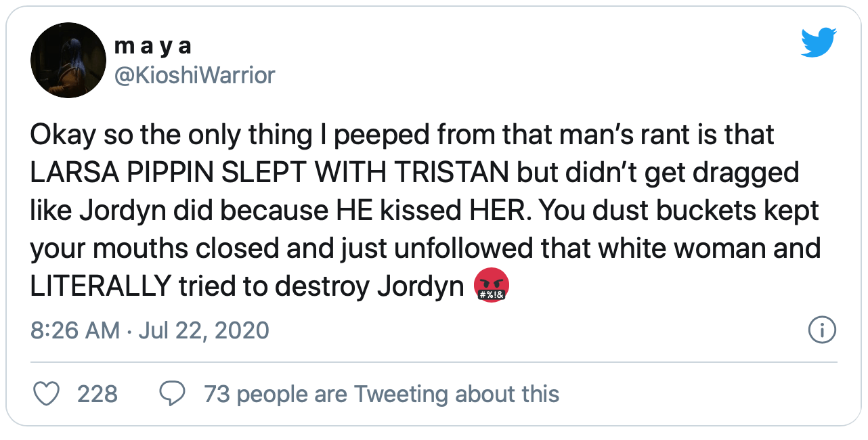Click the display name "m a y a"

point(153,45)
